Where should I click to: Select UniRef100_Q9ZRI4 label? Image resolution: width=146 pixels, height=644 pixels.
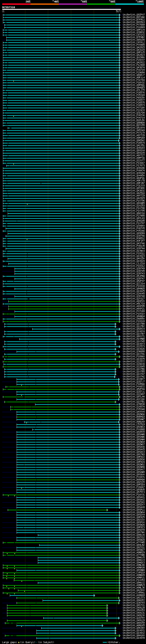pos(134,329)
